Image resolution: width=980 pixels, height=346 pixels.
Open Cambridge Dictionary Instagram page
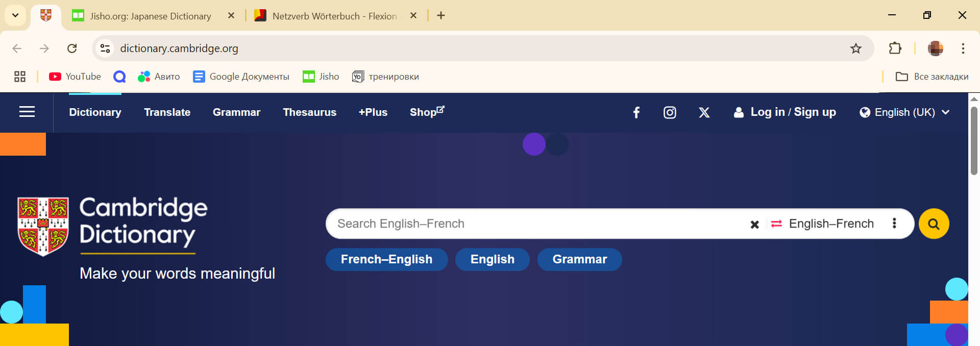pyautogui.click(x=670, y=112)
